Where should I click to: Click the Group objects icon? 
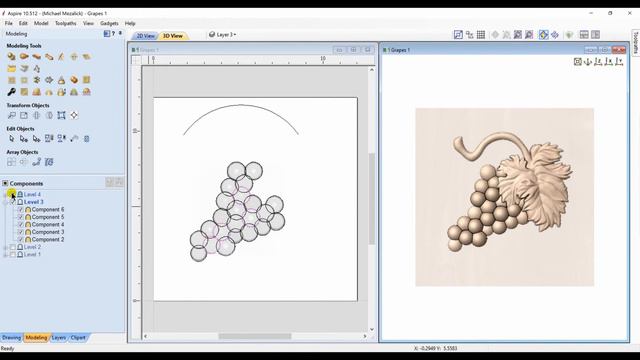49,139
